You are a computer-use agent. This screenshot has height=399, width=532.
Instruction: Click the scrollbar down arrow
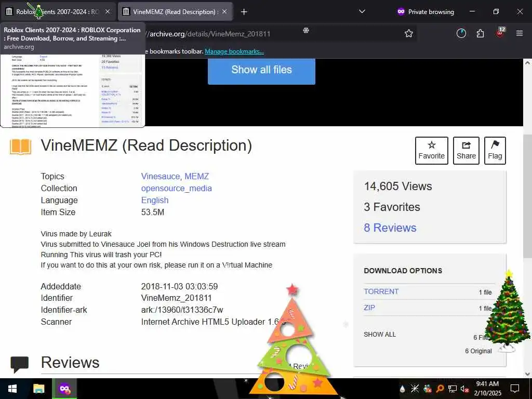tap(528, 374)
